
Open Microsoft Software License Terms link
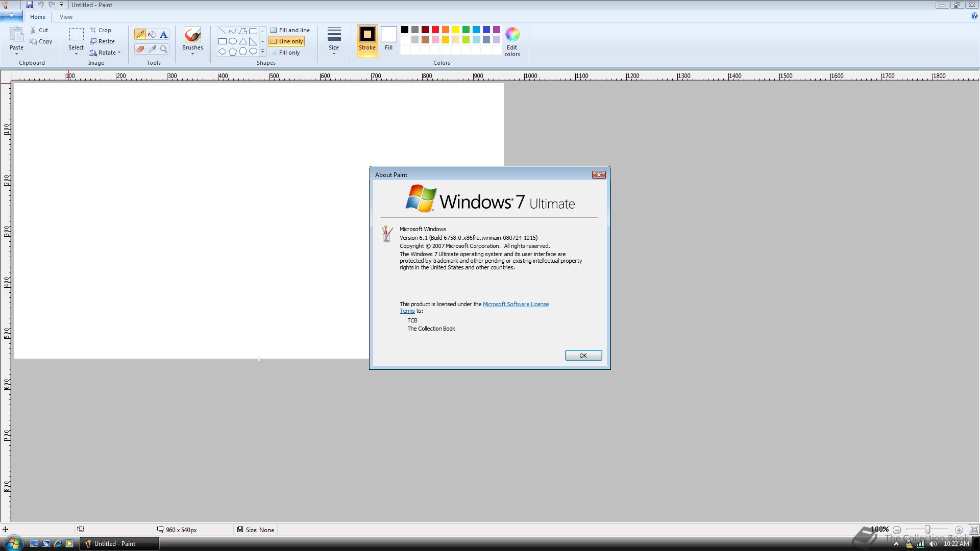pos(516,304)
